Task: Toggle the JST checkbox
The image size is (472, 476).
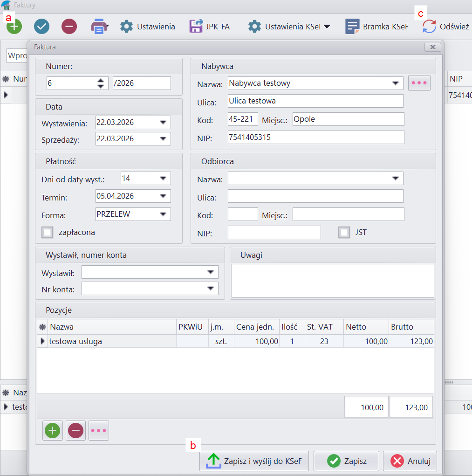Action: point(344,232)
